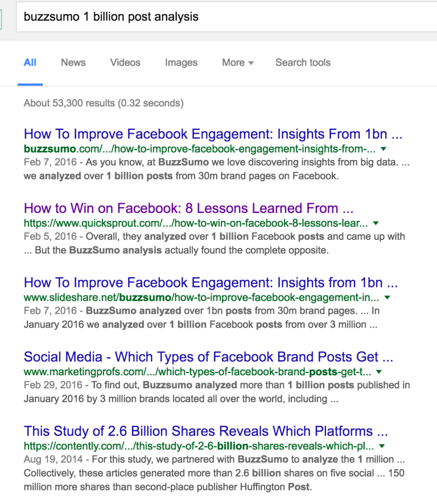Open the dropdown arrow beside the quicksprout.com URL
The height and width of the screenshot is (504, 437).
376,223
